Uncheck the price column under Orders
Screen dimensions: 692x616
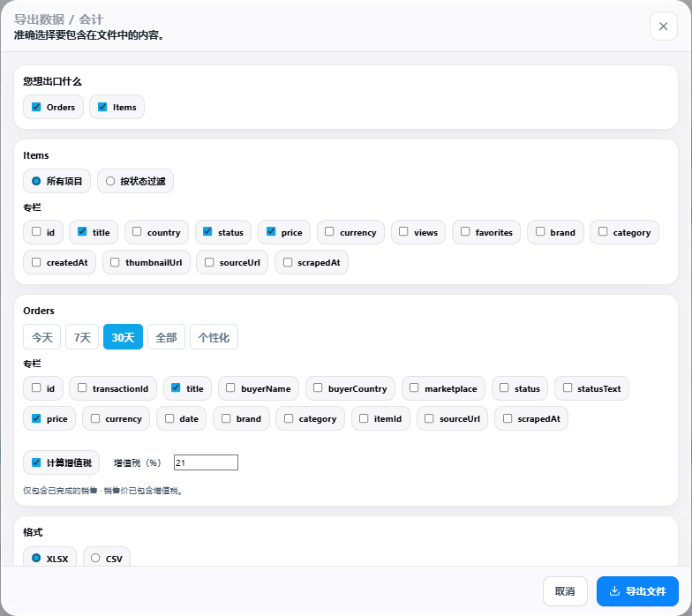coord(36,418)
